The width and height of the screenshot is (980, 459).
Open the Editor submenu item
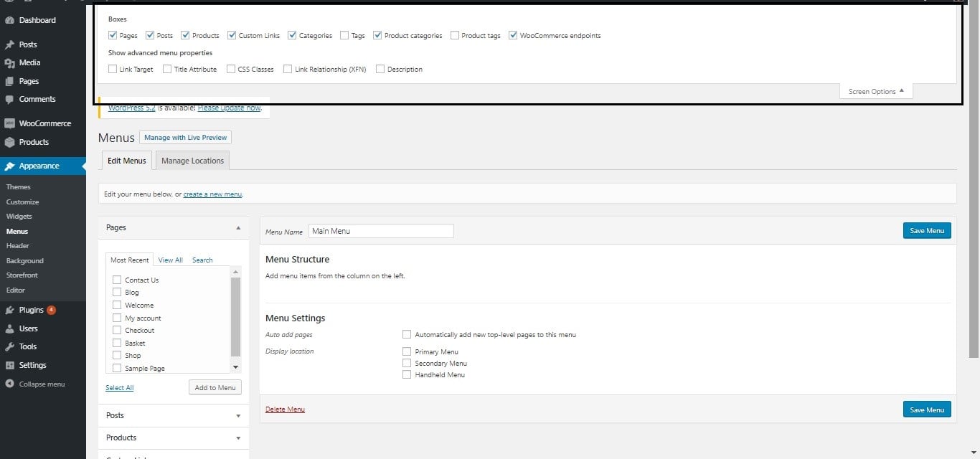point(16,290)
